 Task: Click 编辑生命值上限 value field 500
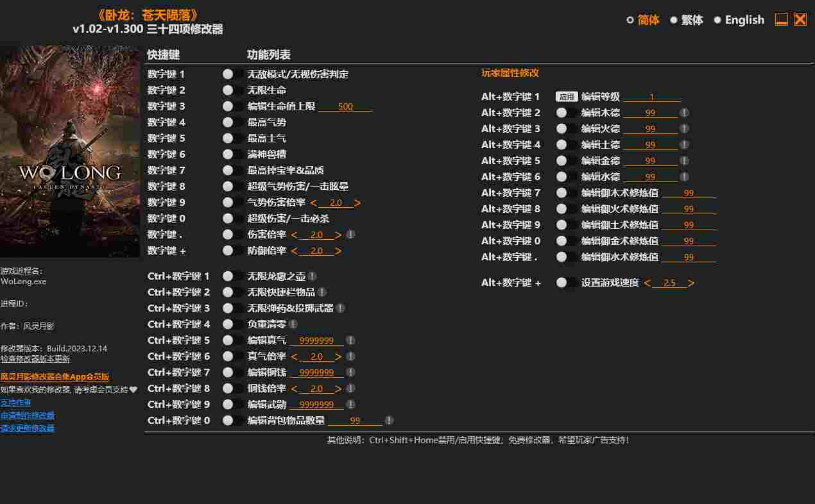(345, 106)
